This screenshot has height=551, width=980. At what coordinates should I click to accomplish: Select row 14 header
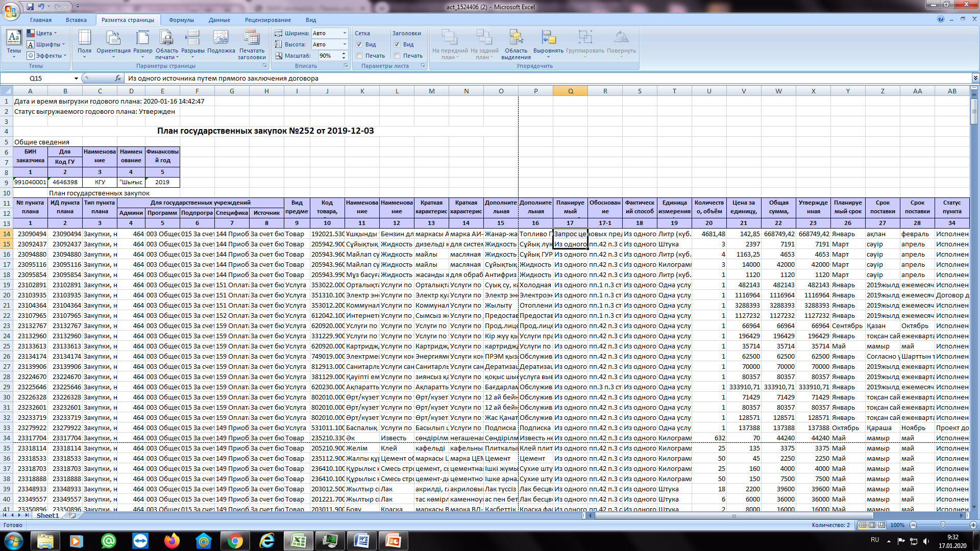[x=7, y=234]
